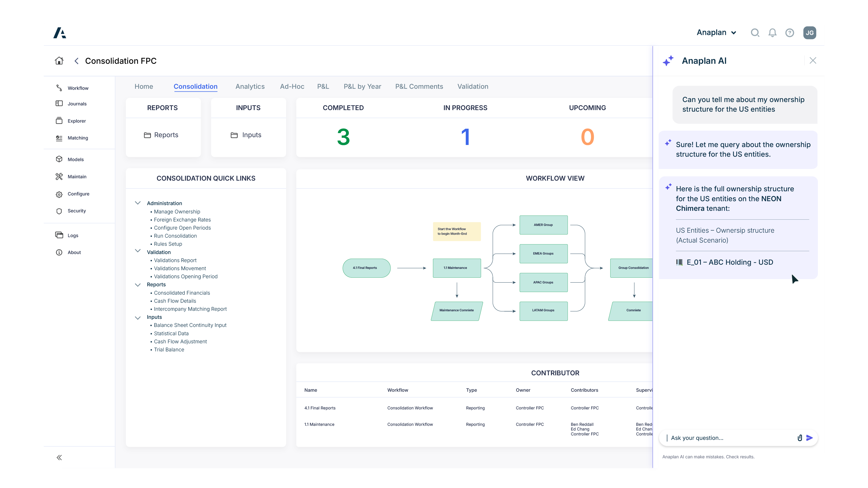Open the Ad-Hoc tab
Viewport: 868px width, 488px height.
click(x=292, y=87)
